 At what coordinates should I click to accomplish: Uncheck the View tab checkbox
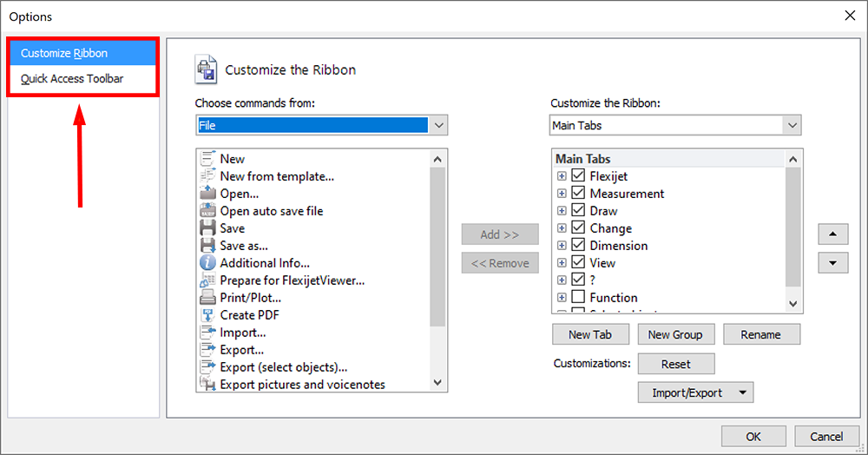[x=578, y=262]
